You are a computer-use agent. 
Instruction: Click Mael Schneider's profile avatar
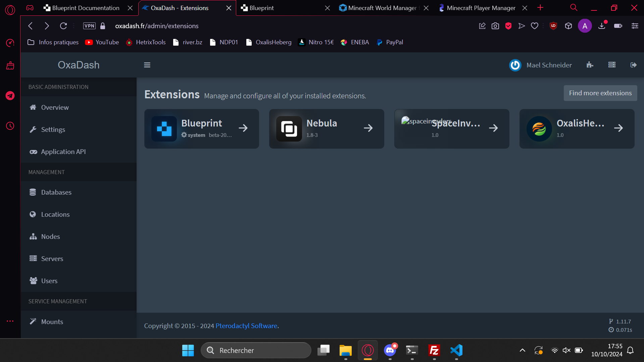[x=515, y=65]
